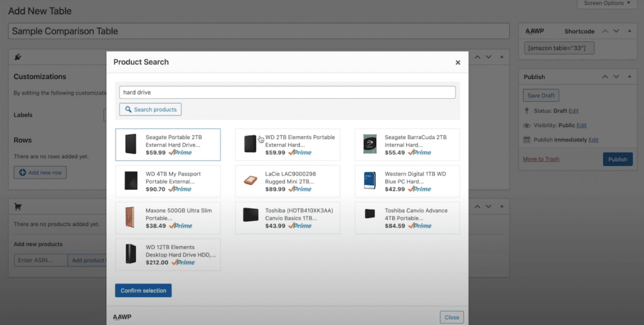Click the Toshiba Canvio Advance drive image

click(x=369, y=214)
